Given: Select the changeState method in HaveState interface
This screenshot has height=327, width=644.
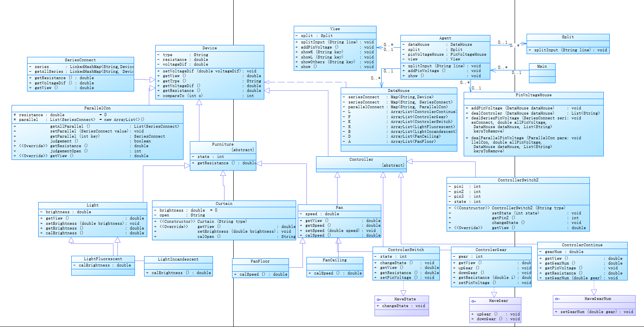Looking at the screenshot, I should (x=401, y=306).
